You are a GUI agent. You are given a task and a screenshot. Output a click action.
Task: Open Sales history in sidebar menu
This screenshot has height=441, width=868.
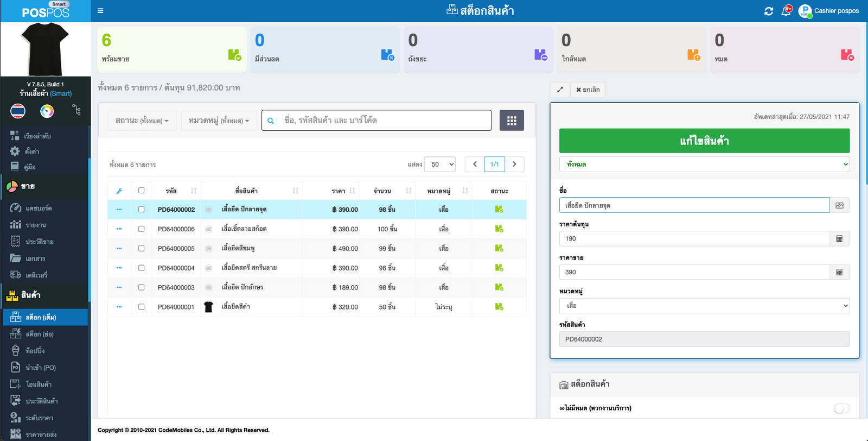tap(39, 242)
